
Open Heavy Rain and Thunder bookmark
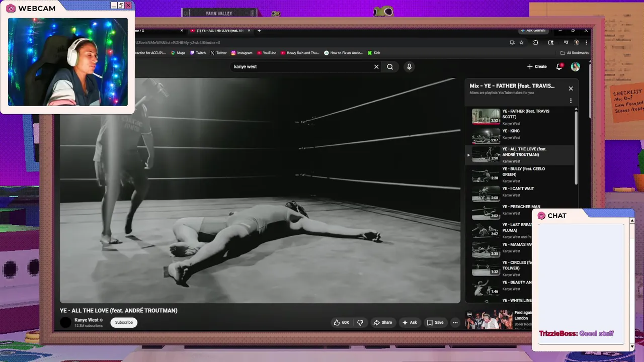click(x=300, y=53)
